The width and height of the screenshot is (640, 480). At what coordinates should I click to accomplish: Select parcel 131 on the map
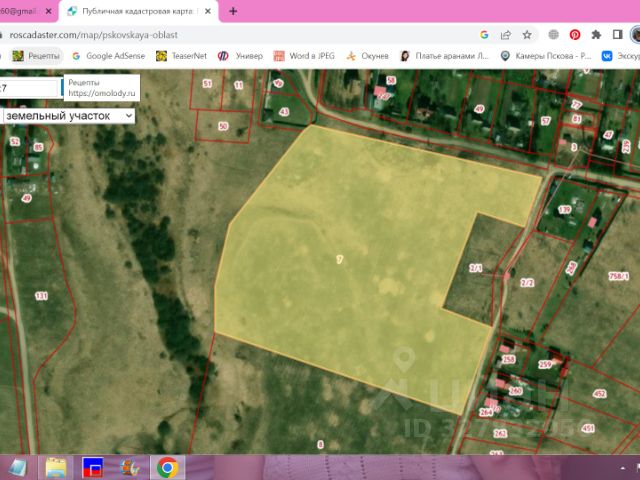pos(41,296)
